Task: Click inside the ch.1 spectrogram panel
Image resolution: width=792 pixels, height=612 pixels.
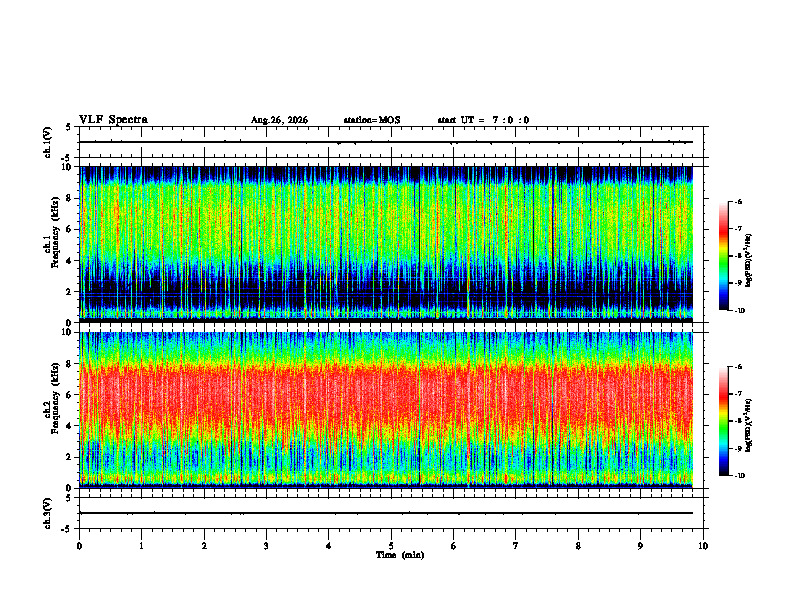Action: tap(386, 244)
